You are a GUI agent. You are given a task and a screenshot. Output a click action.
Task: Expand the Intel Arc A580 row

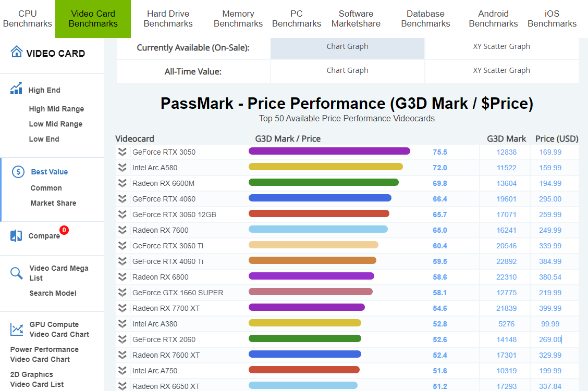123,168
